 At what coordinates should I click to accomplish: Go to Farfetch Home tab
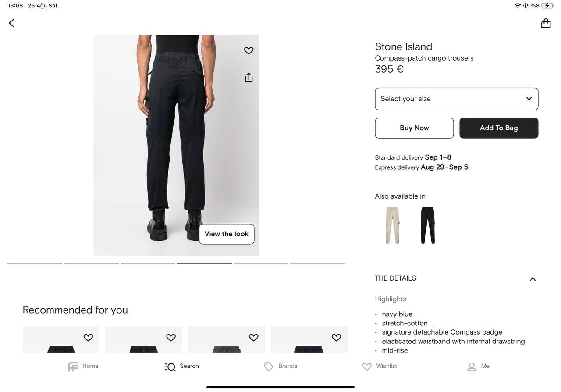point(83,367)
